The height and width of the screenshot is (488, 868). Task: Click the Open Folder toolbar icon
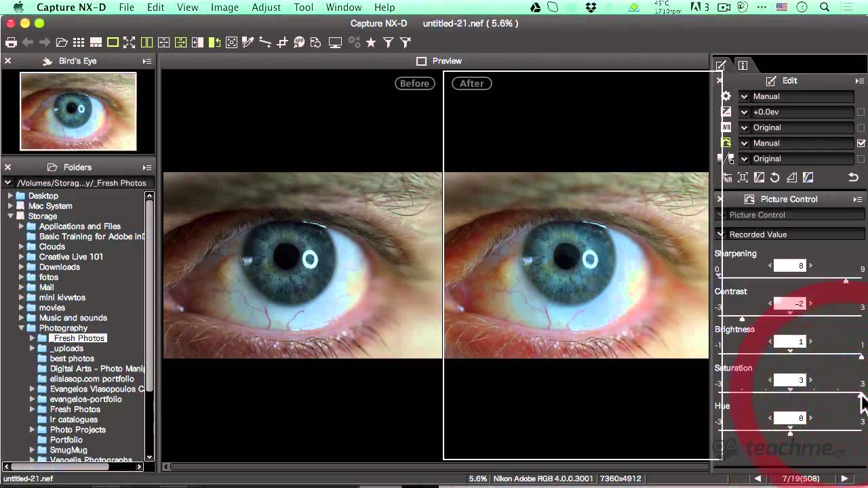pyautogui.click(x=62, y=42)
